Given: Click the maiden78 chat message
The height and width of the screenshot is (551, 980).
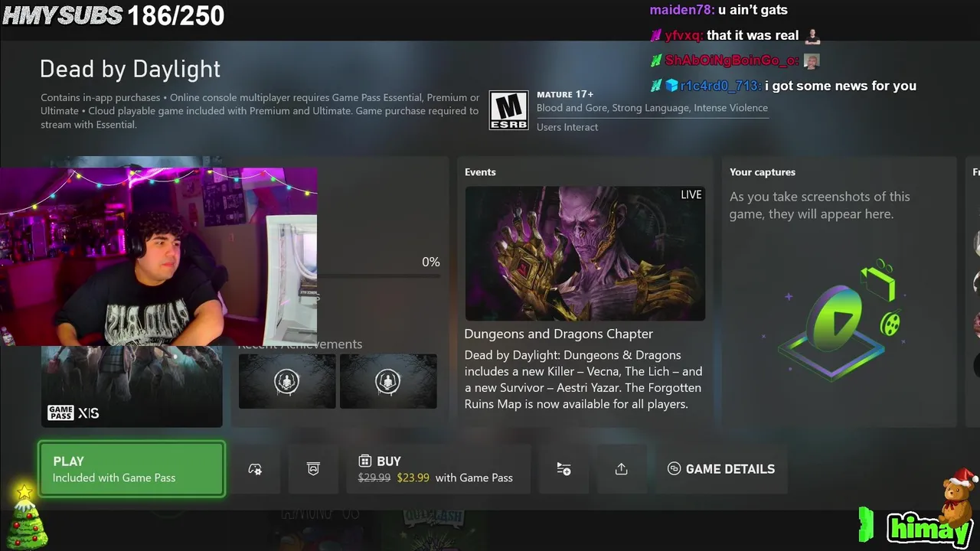Looking at the screenshot, I should click(x=718, y=10).
